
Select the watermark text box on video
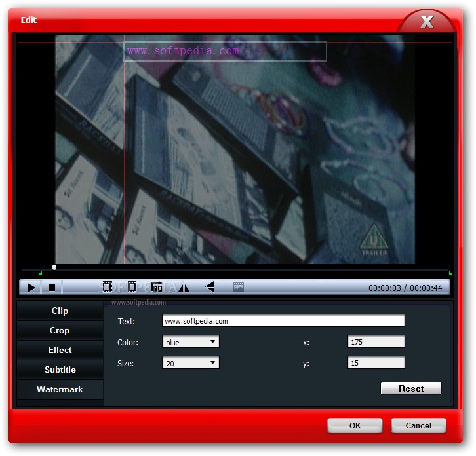point(225,51)
